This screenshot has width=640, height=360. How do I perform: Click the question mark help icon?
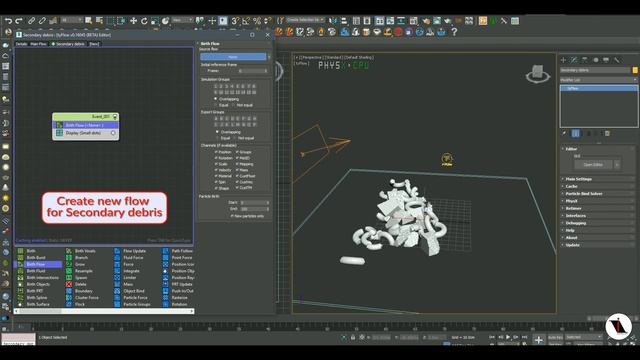(454, 32)
